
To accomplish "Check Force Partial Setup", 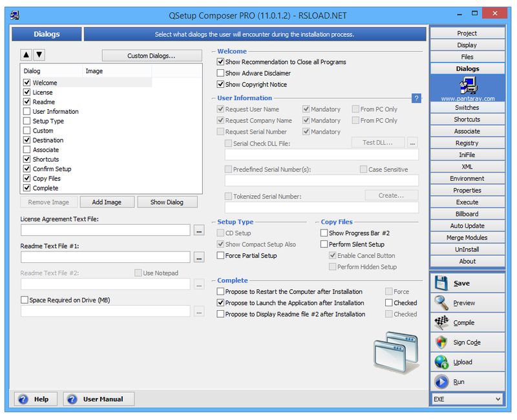I will 220,255.
